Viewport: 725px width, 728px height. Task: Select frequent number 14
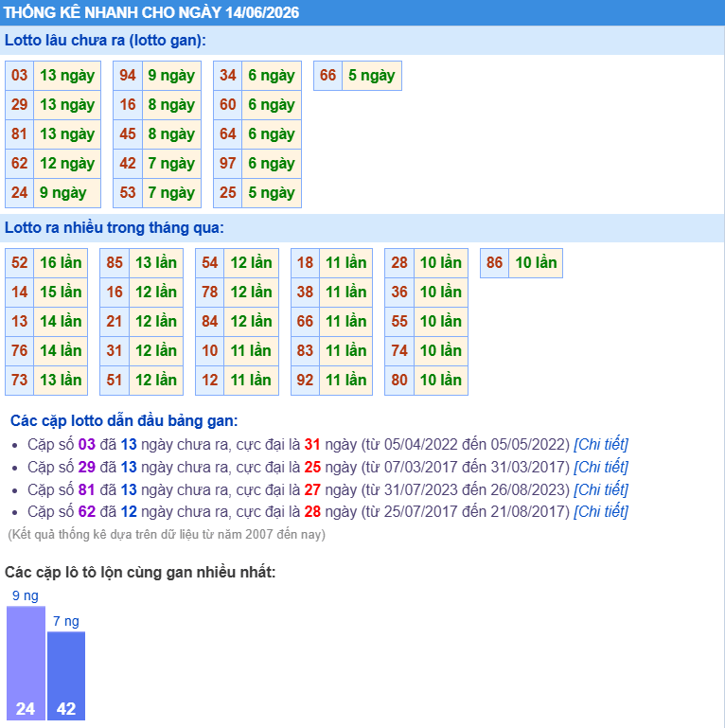coord(20,292)
